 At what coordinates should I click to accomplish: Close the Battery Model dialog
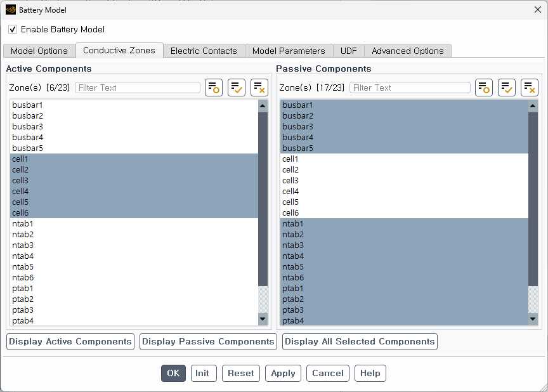tap(537, 10)
